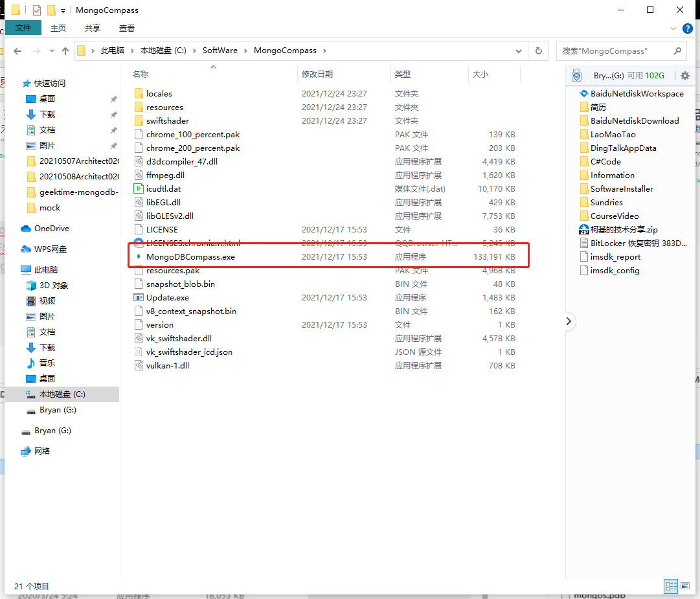Expand the ribbon with the chevron
700x599 pixels.
pyautogui.click(x=673, y=28)
